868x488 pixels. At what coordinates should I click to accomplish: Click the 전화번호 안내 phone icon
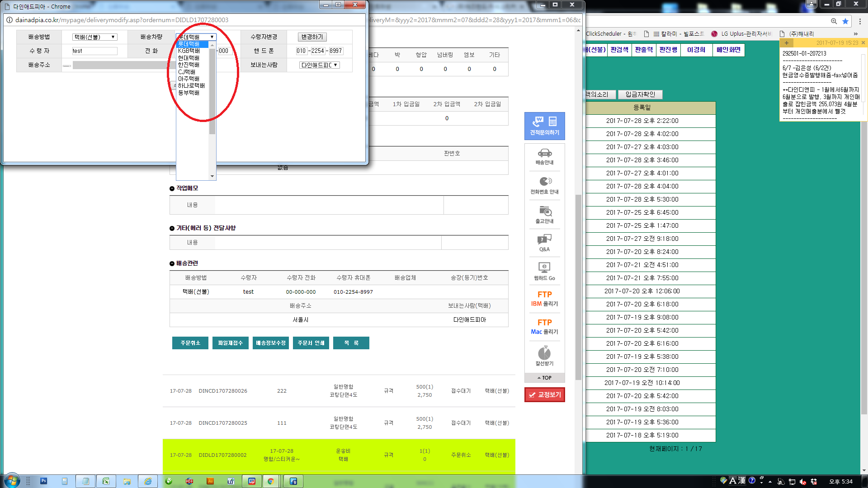pos(544,185)
